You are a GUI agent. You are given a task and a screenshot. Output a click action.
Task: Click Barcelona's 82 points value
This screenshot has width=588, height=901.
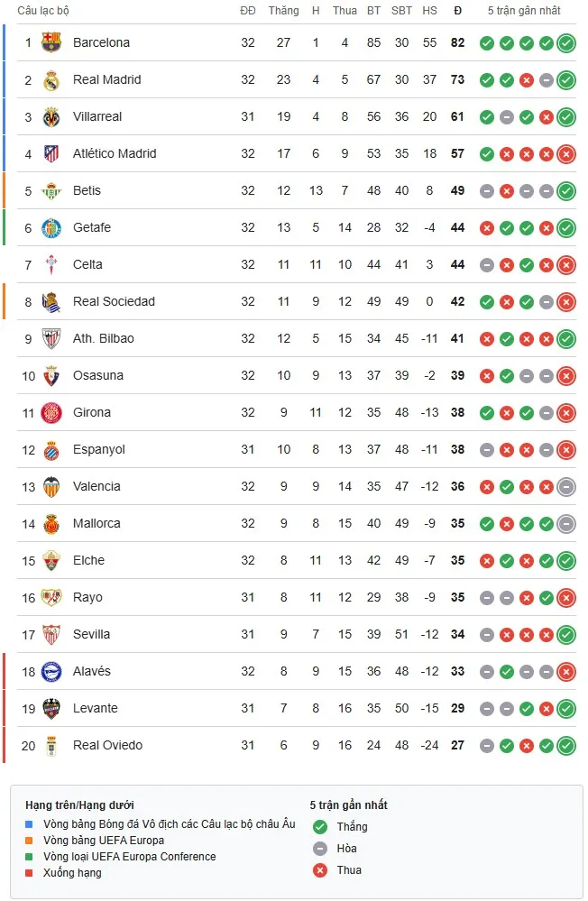click(457, 41)
